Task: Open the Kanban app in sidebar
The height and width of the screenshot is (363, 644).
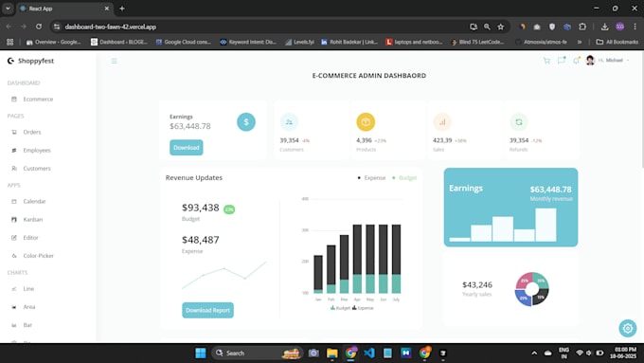Action: coord(33,219)
